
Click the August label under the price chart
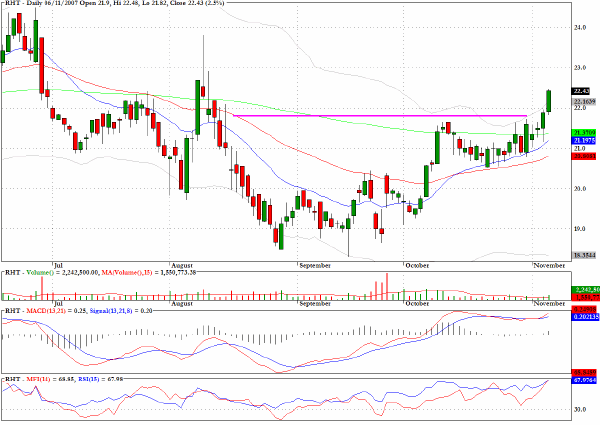pyautogui.click(x=182, y=265)
